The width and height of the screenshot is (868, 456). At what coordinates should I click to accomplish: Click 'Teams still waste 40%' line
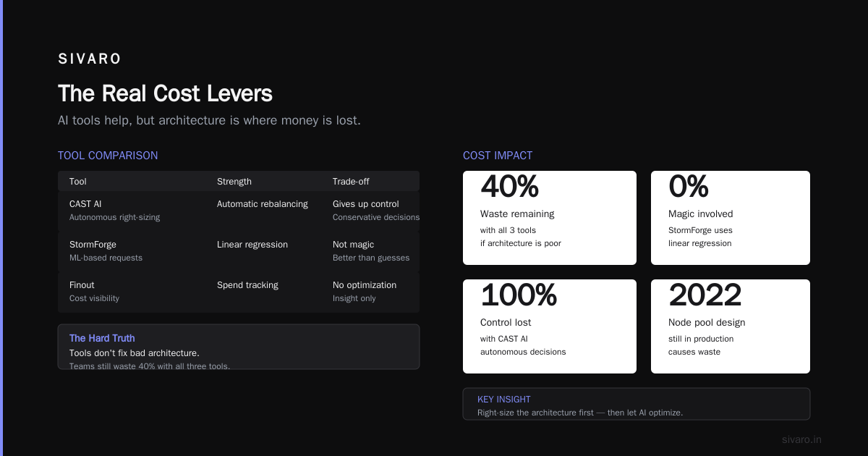[x=150, y=366]
